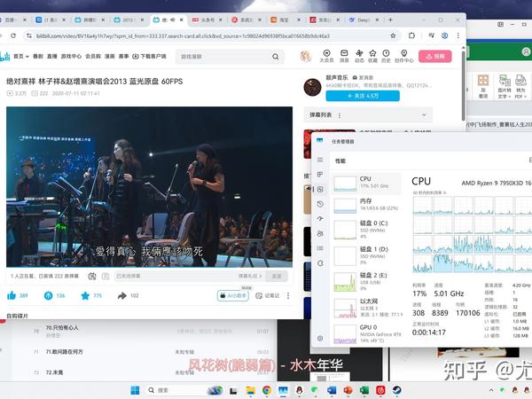
Task: Open 漫画 in Bilibili navigation
Action: 110,57
